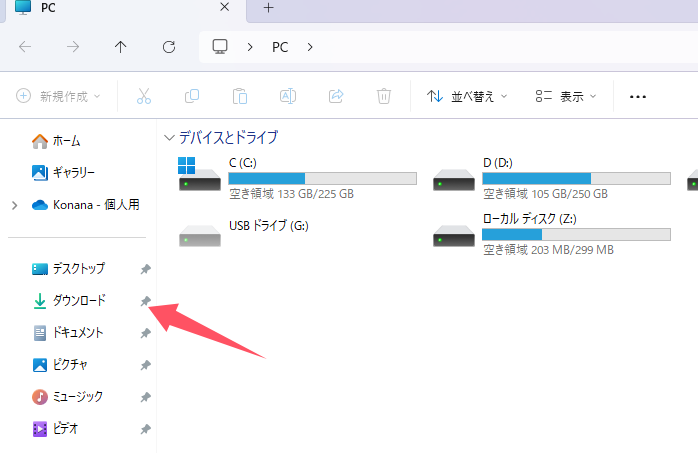This screenshot has height=453, width=698.
Task: Click the Delete trash icon
Action: (384, 96)
